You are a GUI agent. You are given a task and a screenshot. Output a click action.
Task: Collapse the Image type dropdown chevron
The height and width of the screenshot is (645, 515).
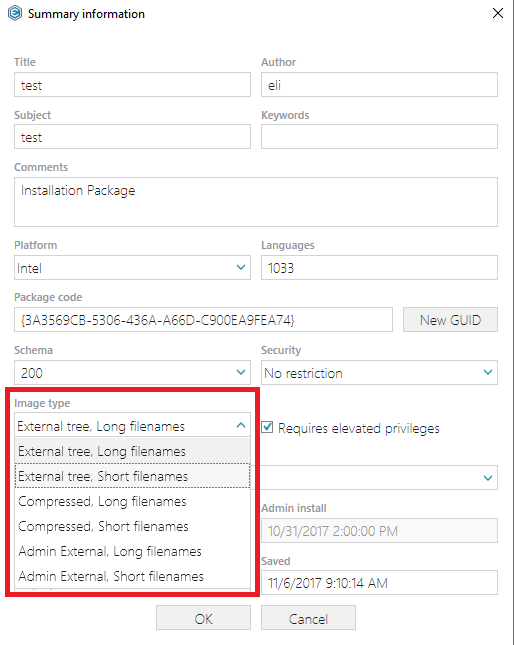[241, 425]
